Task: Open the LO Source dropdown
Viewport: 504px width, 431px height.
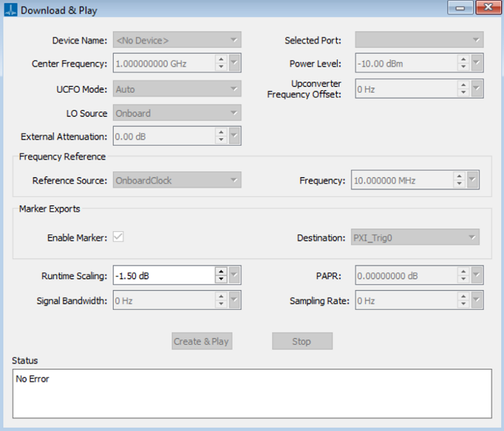Action: click(177, 113)
